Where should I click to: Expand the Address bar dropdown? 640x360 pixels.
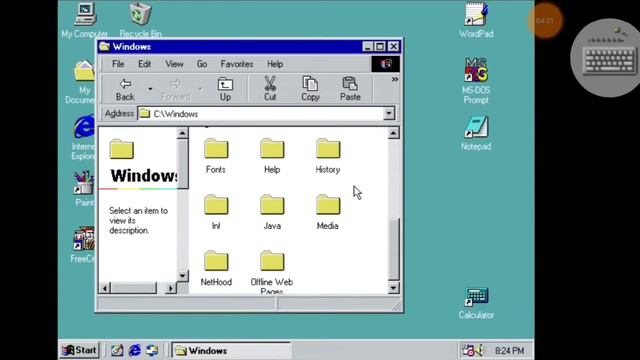389,113
